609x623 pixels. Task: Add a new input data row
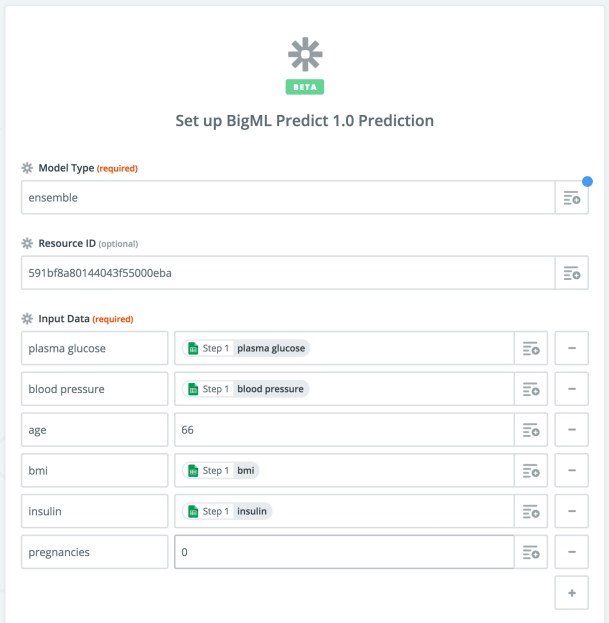coord(572,593)
